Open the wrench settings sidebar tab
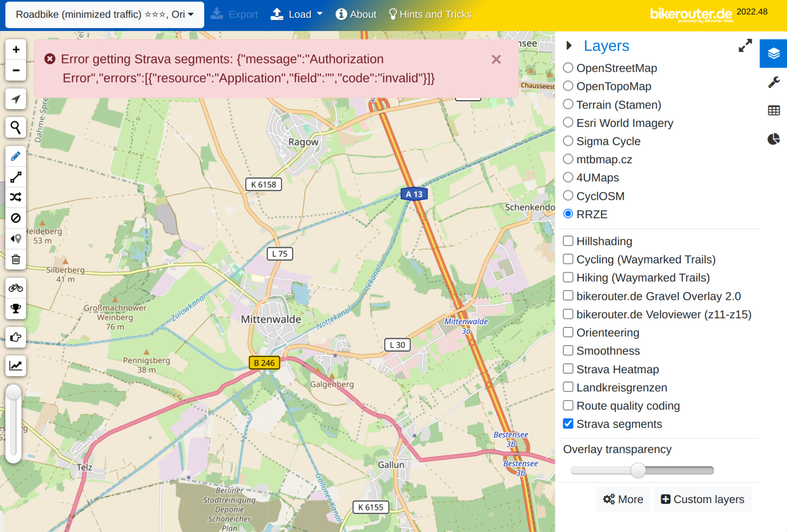Image resolution: width=787 pixels, height=532 pixels. 774,82
